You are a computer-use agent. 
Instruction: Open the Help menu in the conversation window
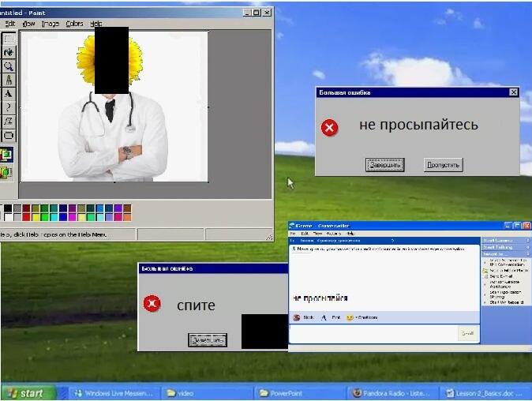coord(350,234)
